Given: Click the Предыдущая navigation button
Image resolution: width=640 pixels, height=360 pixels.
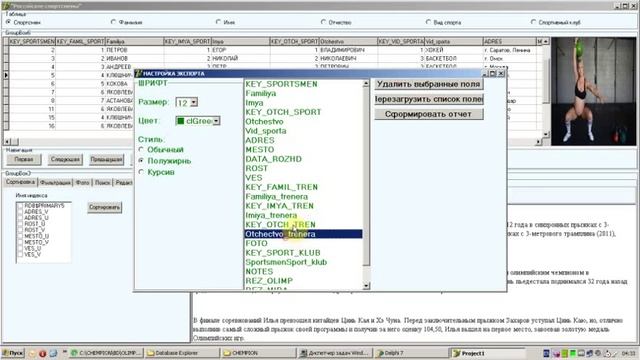Looking at the screenshot, I should click(106, 160).
